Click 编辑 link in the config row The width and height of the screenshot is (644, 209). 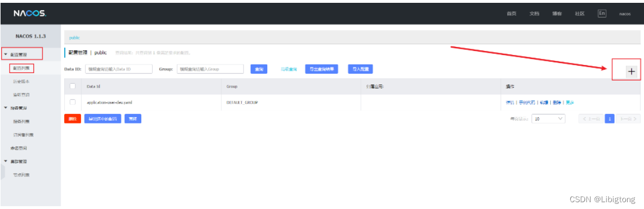544,103
